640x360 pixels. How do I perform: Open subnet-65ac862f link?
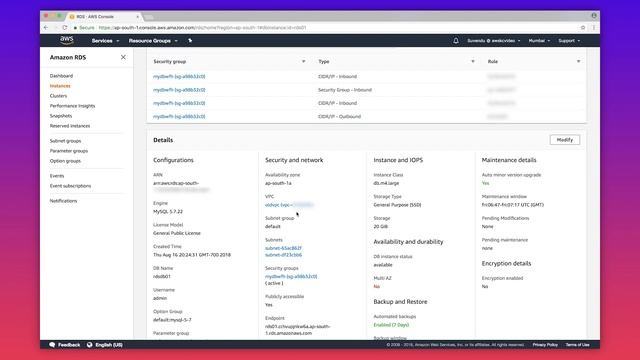coord(283,248)
